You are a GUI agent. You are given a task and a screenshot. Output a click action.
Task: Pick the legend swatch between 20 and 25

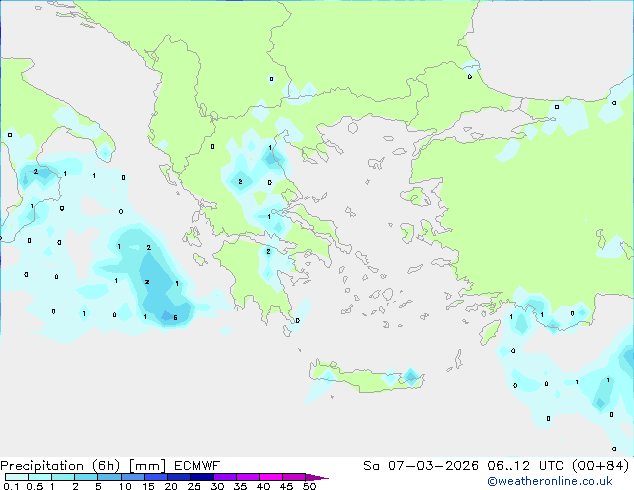(x=178, y=477)
